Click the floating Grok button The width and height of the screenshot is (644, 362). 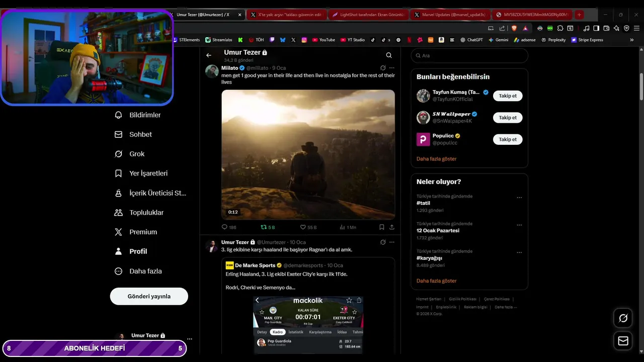point(623,318)
